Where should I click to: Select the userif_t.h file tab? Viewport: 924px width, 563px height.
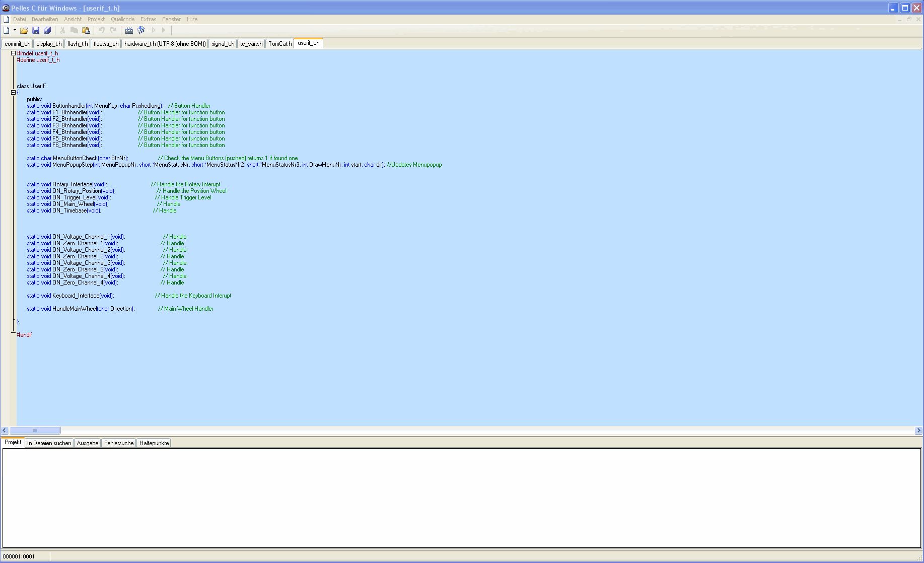pyautogui.click(x=309, y=43)
